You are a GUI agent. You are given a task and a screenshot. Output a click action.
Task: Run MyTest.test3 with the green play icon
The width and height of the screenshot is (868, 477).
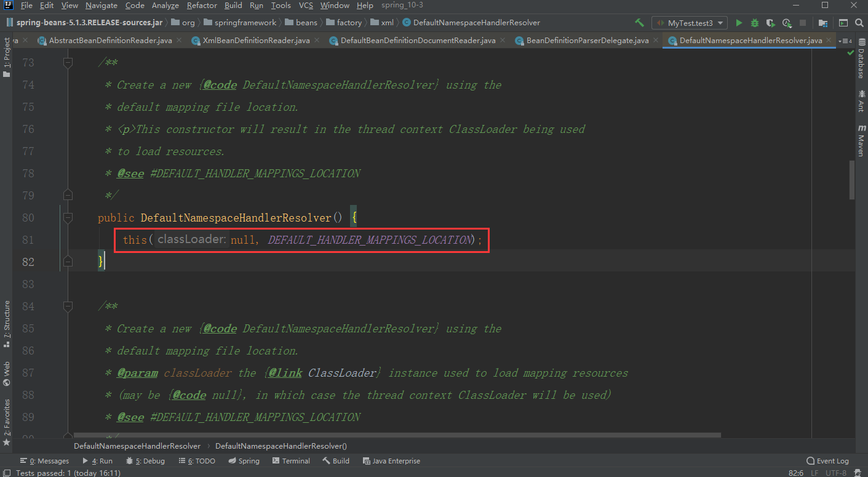coord(739,23)
